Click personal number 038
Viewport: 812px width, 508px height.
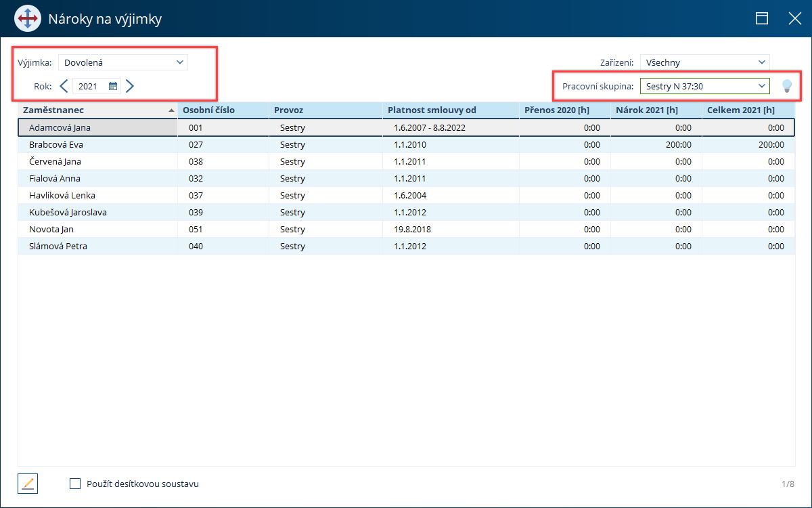(x=196, y=161)
